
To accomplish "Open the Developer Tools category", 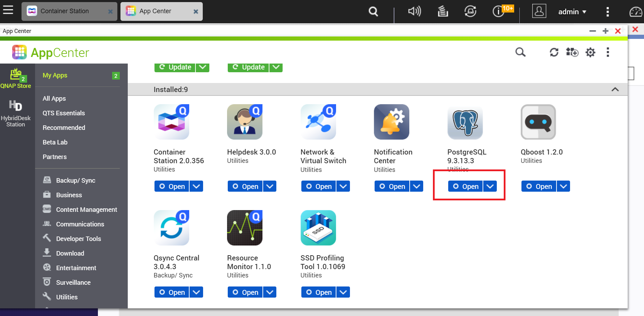I will point(78,239).
